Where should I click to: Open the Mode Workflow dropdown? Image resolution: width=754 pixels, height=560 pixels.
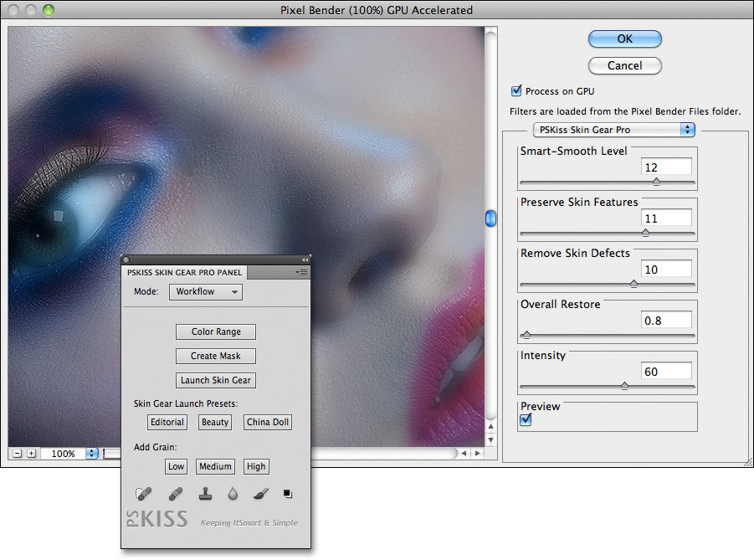206,292
